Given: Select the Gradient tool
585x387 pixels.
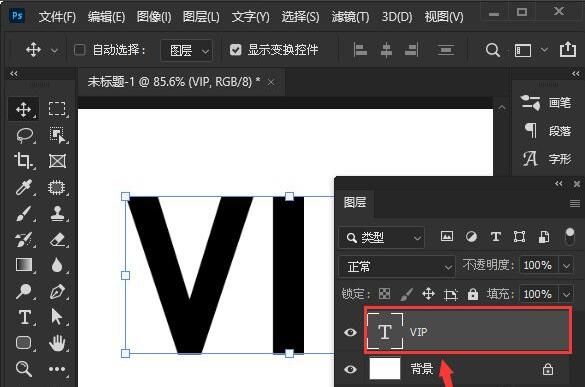Looking at the screenshot, I should pos(24,265).
